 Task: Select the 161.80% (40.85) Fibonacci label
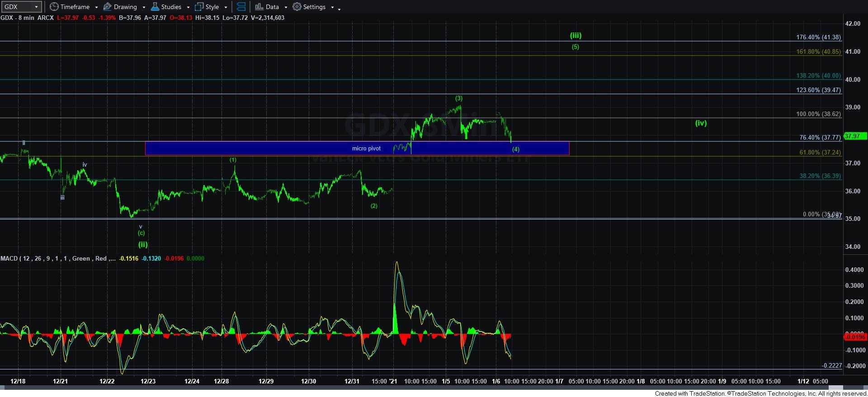(x=818, y=52)
